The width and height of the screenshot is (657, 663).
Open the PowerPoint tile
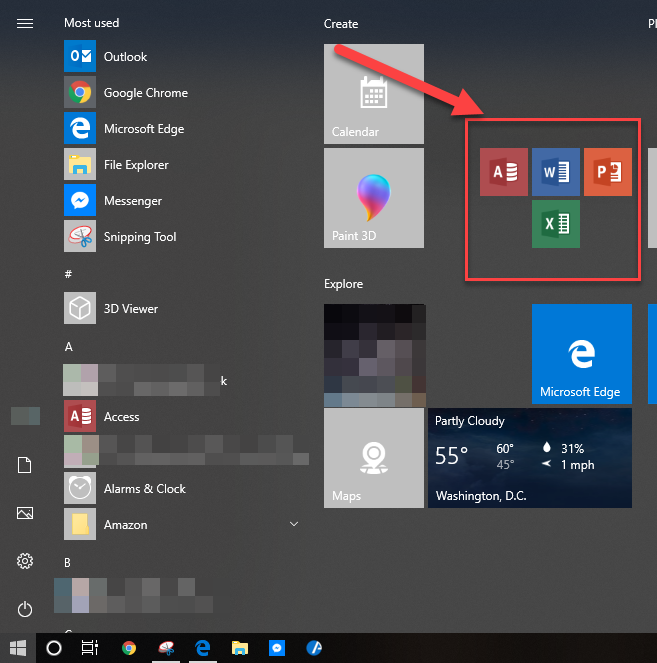click(608, 172)
